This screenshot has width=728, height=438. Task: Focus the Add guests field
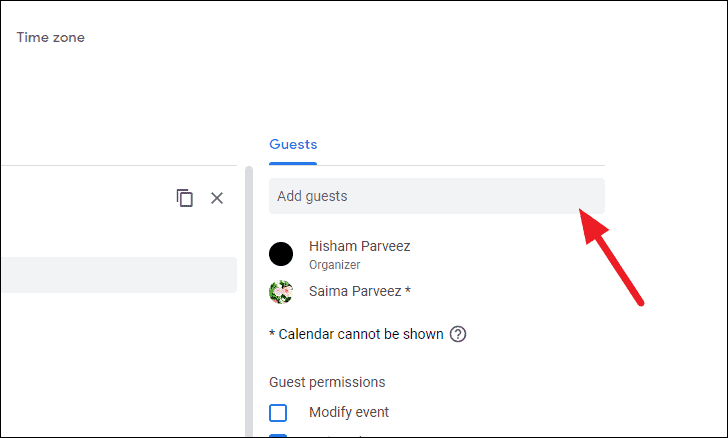(x=437, y=196)
